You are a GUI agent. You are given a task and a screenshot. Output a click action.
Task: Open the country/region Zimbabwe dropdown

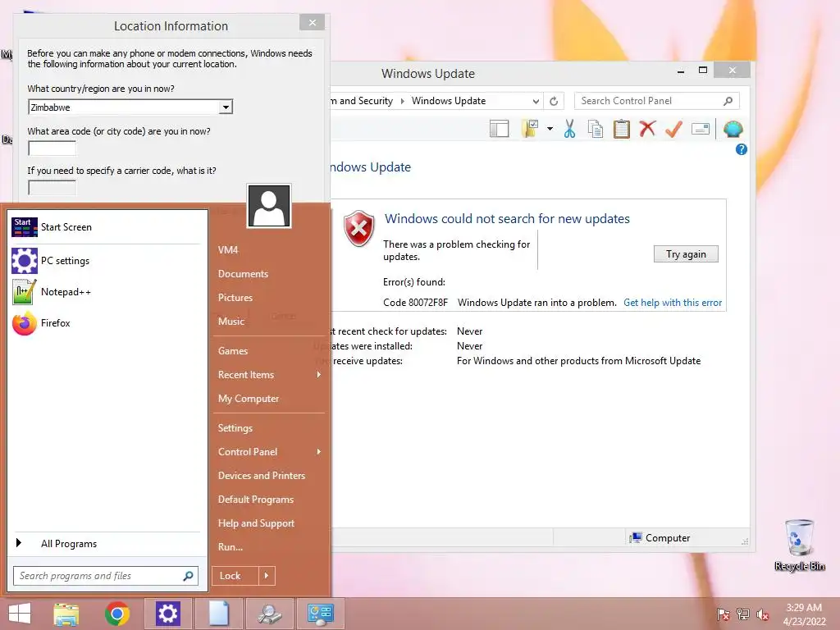click(x=226, y=107)
